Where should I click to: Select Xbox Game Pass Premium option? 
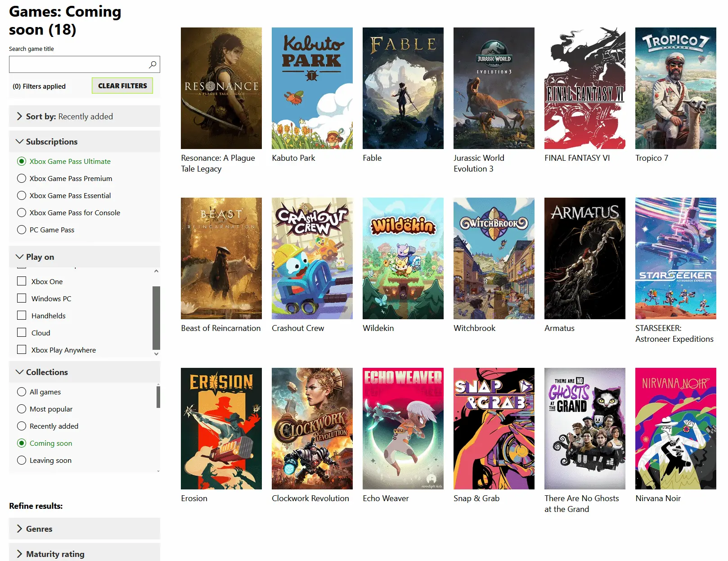pos(22,178)
